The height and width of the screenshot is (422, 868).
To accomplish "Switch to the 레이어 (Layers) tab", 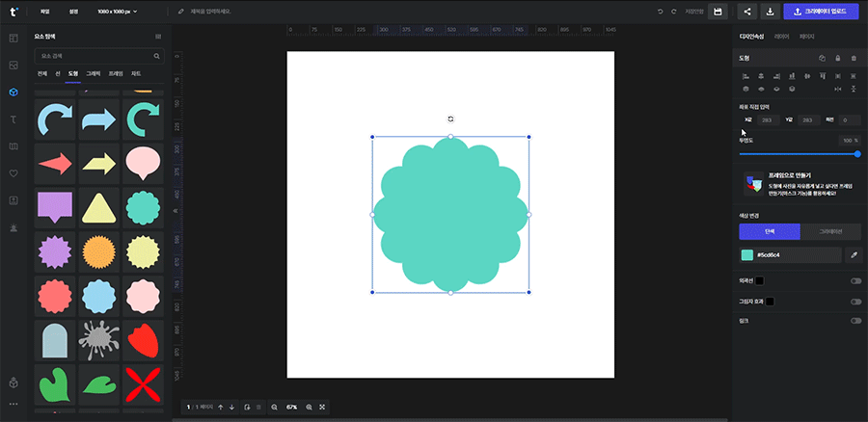I will click(781, 37).
